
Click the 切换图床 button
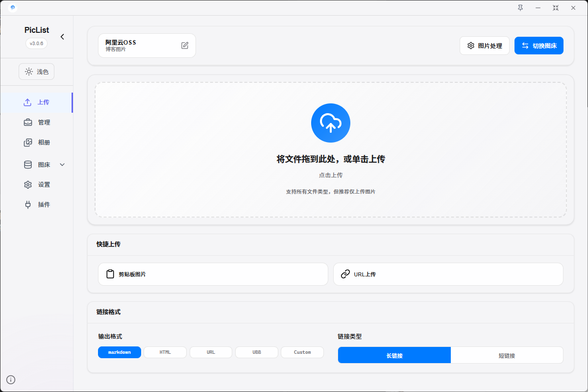[x=539, y=46]
